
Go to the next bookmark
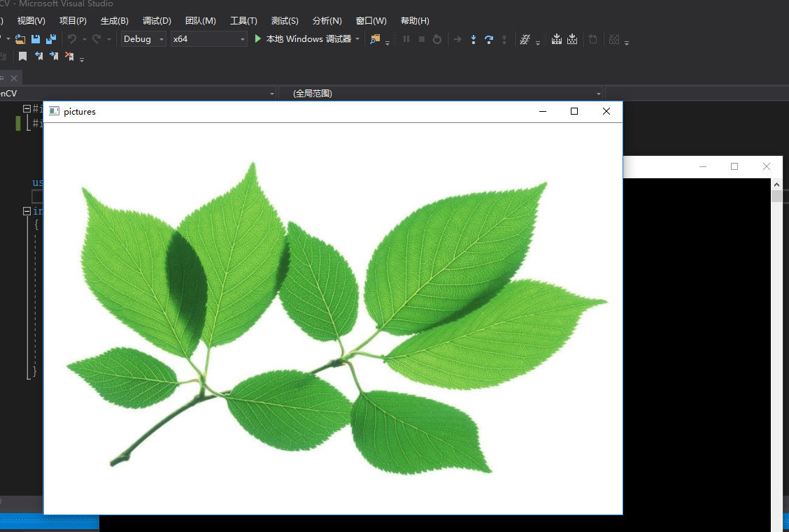pos(54,57)
